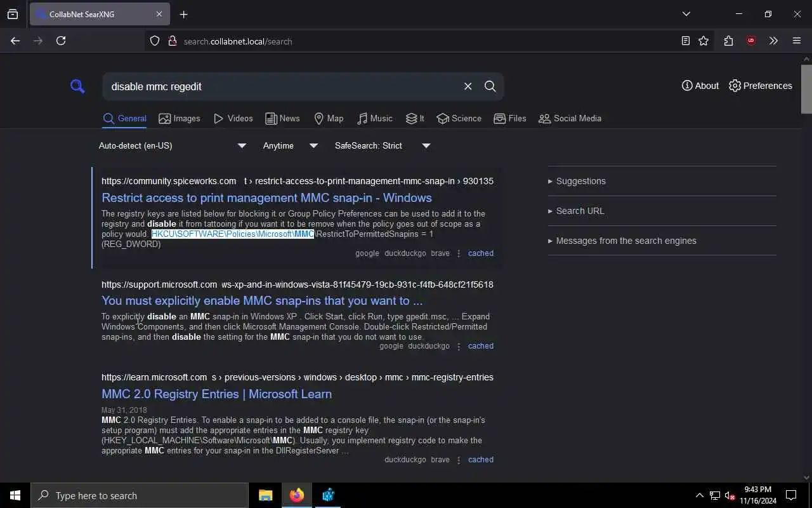This screenshot has height=508, width=812.
Task: Click the support.microsoft.com URL text
Action: (x=159, y=284)
